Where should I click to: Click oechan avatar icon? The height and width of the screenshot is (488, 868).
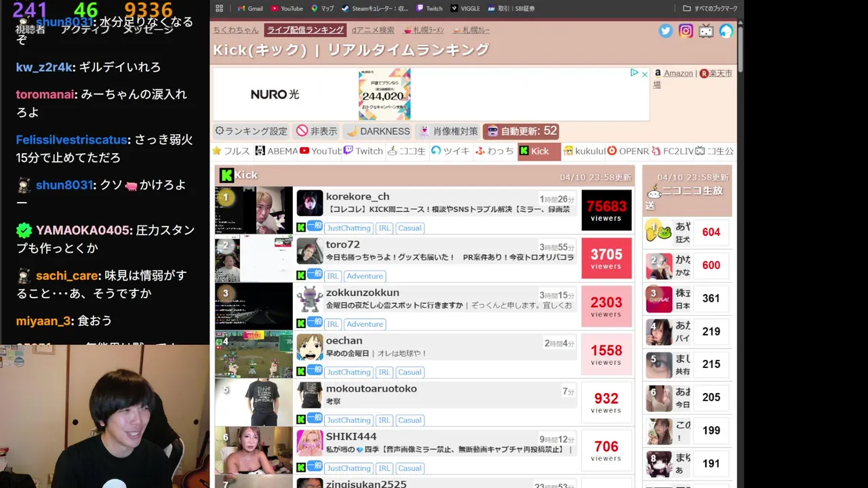310,348
